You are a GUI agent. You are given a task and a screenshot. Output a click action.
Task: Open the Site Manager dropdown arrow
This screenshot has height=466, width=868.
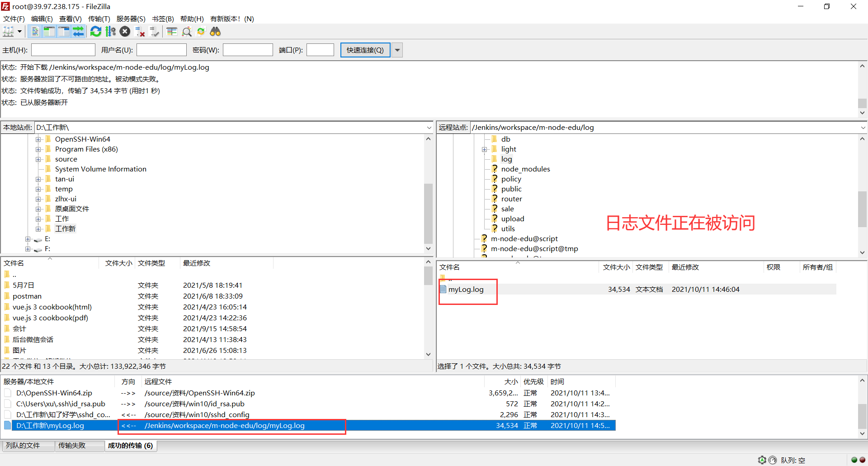(x=19, y=32)
